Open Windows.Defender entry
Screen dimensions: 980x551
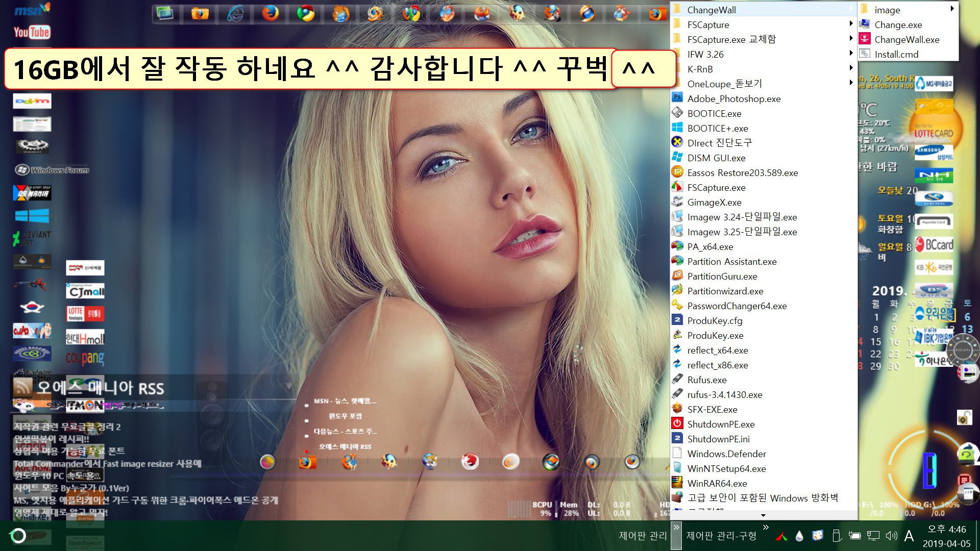764,454
